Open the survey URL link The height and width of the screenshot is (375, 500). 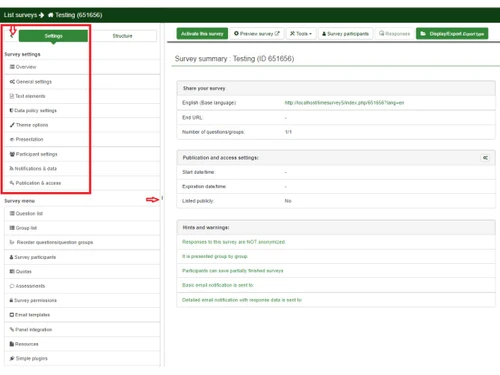(344, 103)
